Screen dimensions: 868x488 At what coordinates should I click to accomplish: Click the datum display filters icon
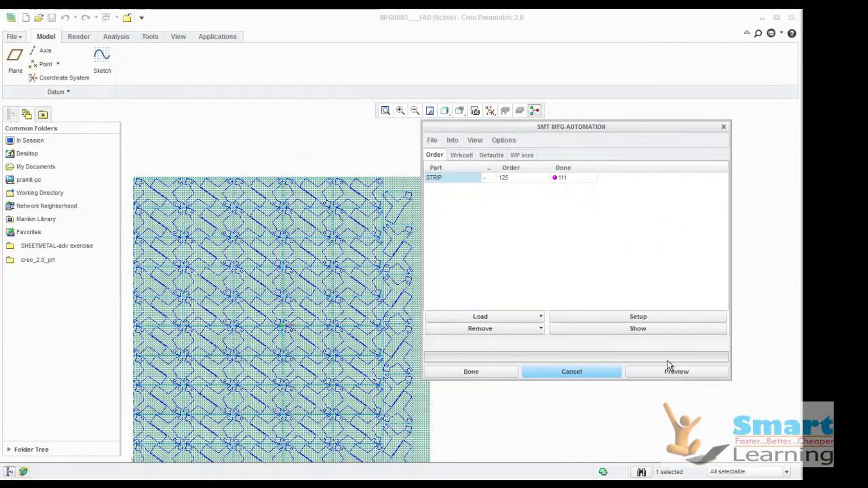pyautogui.click(x=490, y=111)
